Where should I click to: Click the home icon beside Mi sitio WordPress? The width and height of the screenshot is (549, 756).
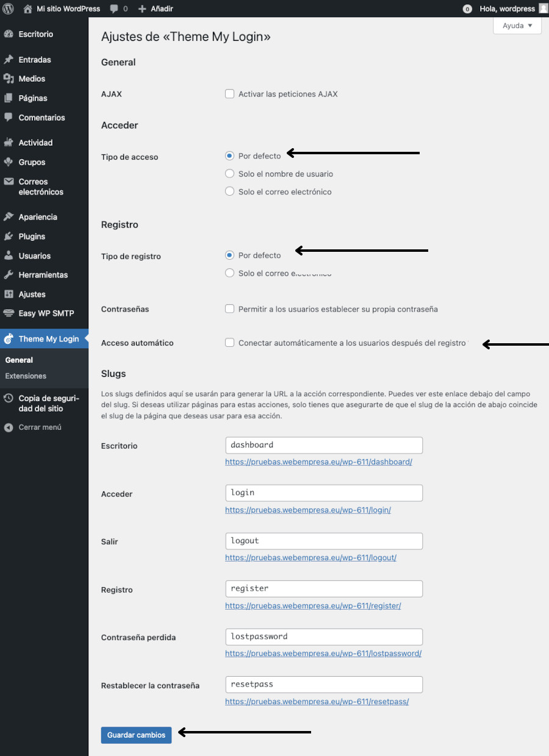27,9
